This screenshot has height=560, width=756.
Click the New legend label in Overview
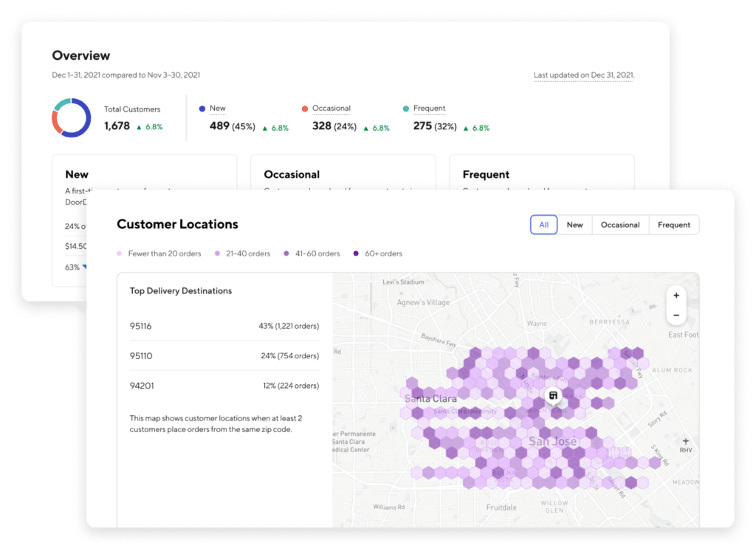coord(218,108)
